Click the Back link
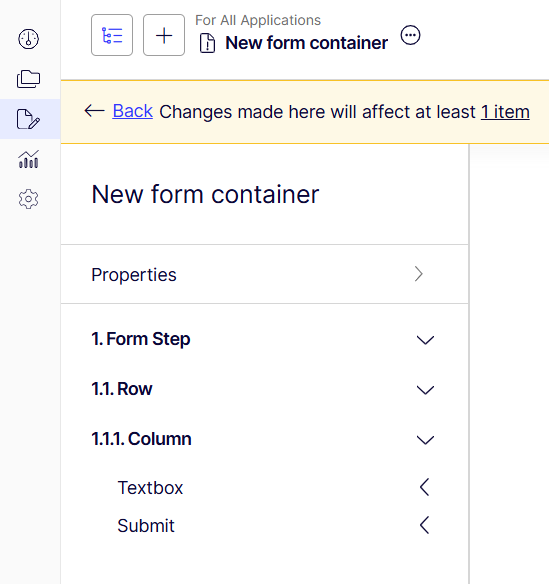 tap(133, 111)
